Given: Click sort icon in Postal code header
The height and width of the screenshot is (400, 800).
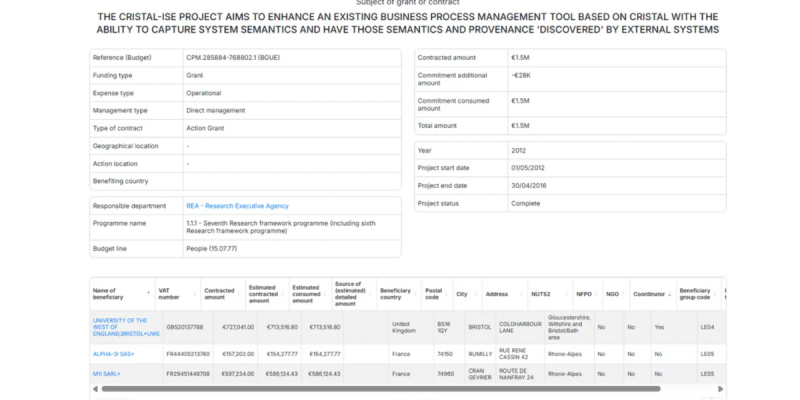Looking at the screenshot, I should pyautogui.click(x=446, y=294).
